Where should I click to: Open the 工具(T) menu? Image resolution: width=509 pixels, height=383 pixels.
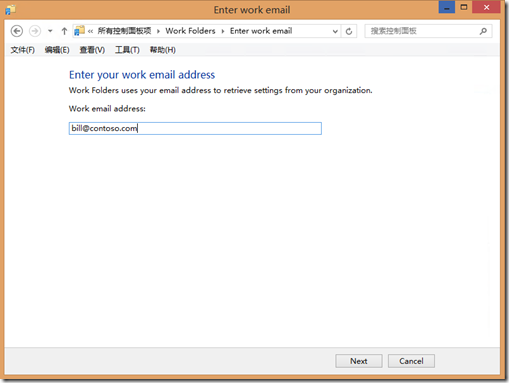pos(127,50)
